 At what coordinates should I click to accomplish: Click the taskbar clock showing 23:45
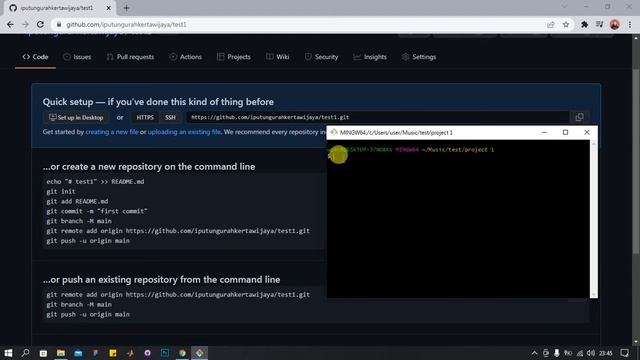pyautogui.click(x=606, y=353)
